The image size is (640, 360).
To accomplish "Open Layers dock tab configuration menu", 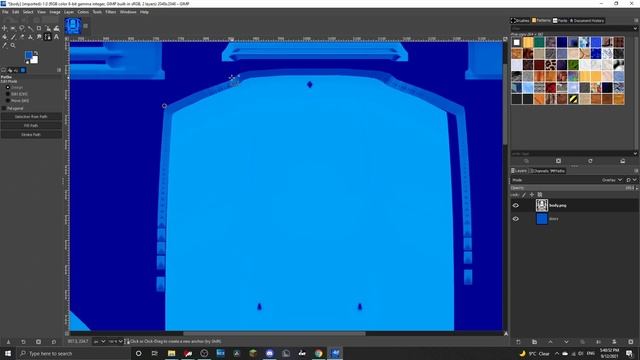I will tap(636, 171).
